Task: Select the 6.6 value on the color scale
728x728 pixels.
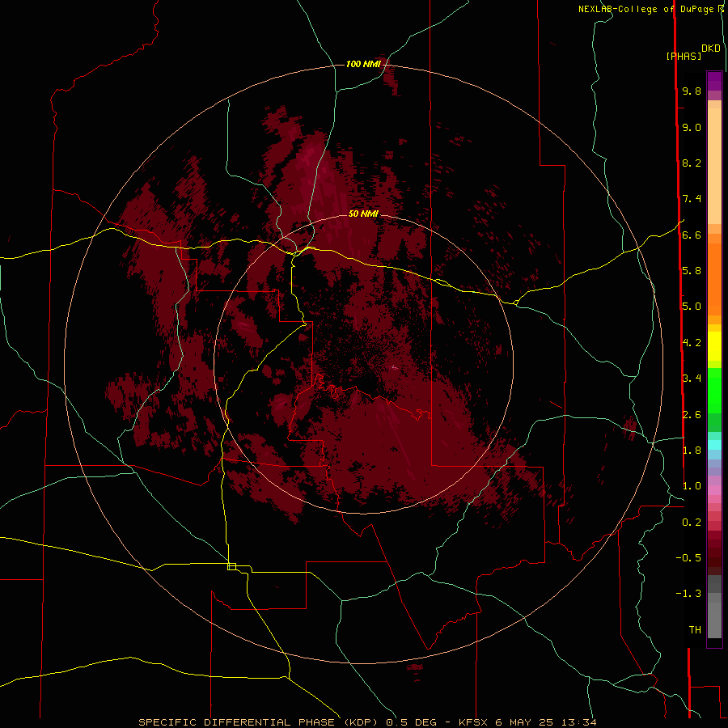Action: click(x=692, y=235)
